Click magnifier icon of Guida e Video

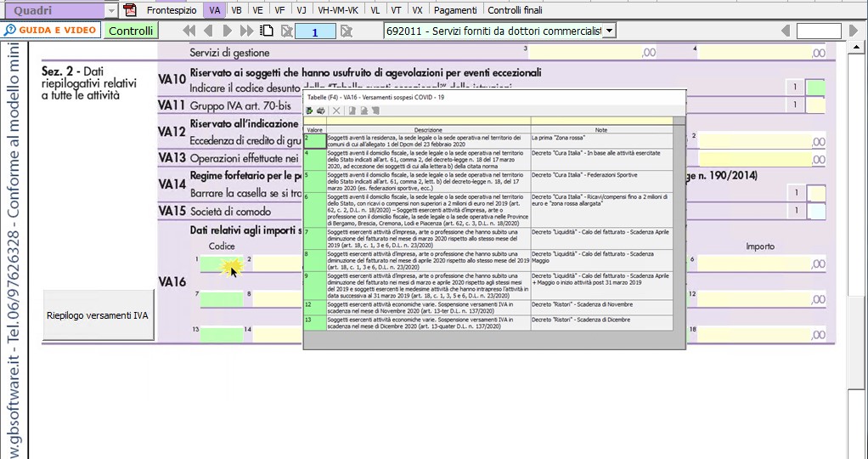point(10,30)
